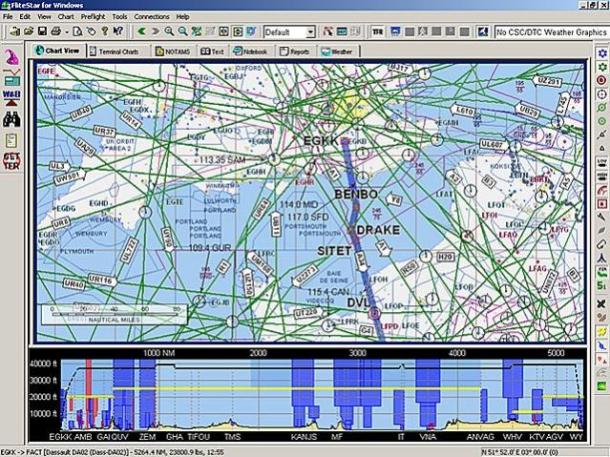
Task: Click the route profile icon under wizard hat
Action: (12, 77)
